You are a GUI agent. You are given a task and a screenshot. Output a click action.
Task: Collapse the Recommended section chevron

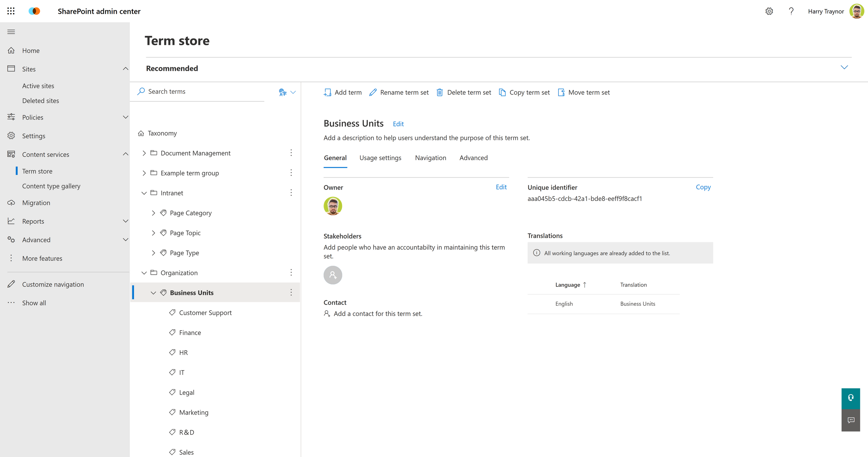coord(845,67)
